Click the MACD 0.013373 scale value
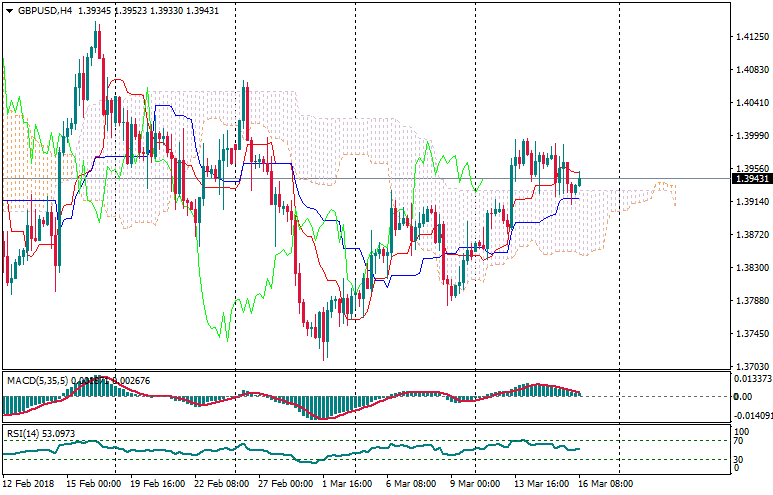The height and width of the screenshot is (495, 773). point(752,379)
